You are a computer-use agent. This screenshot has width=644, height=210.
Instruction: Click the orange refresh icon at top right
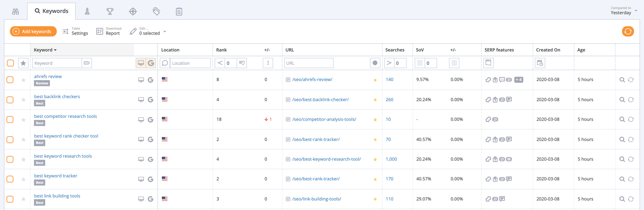pos(627,31)
